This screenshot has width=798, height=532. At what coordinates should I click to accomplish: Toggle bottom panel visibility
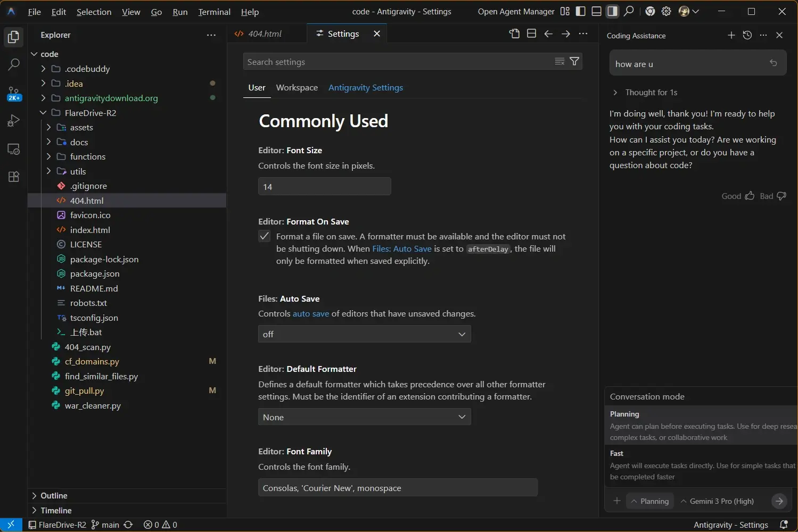pos(597,11)
